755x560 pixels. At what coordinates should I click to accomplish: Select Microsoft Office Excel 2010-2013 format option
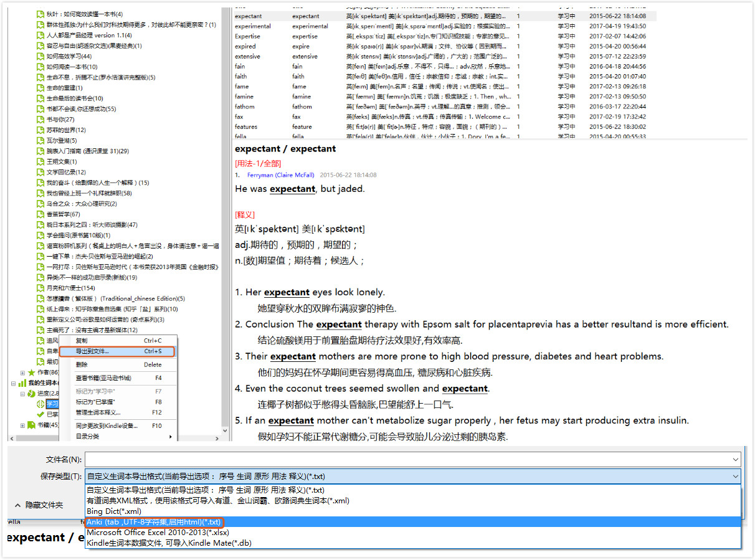(158, 533)
